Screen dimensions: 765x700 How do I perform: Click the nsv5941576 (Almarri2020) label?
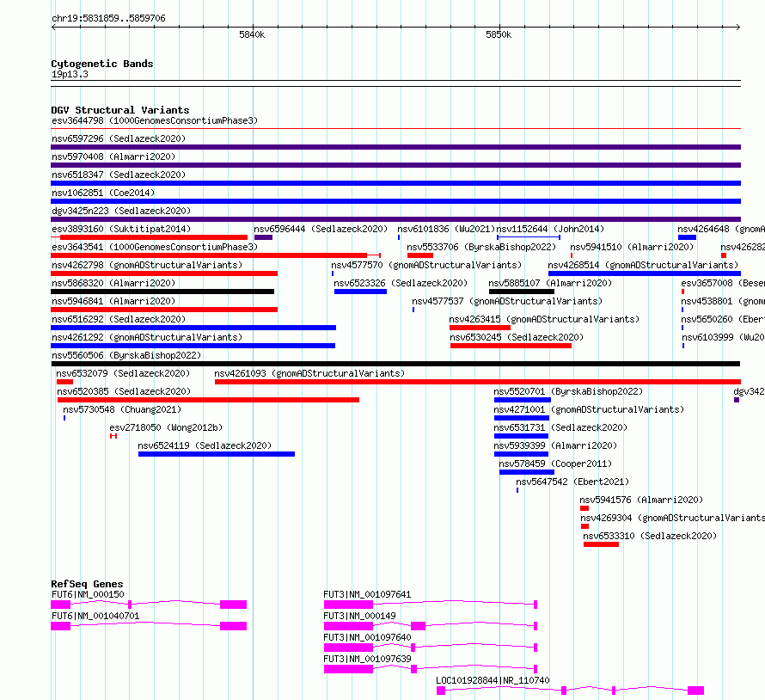click(x=641, y=500)
